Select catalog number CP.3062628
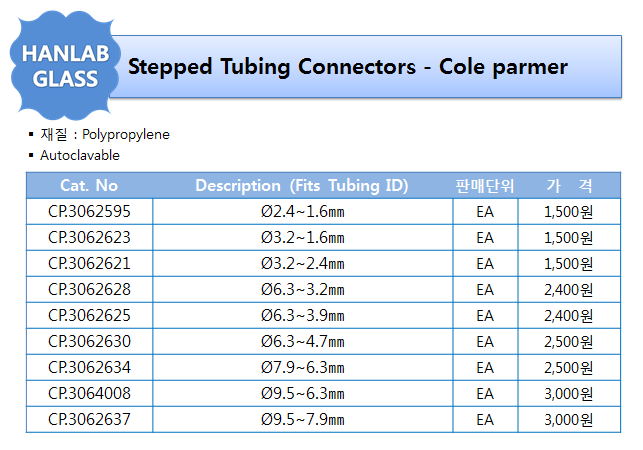The width and height of the screenshot is (643, 450). [x=89, y=290]
